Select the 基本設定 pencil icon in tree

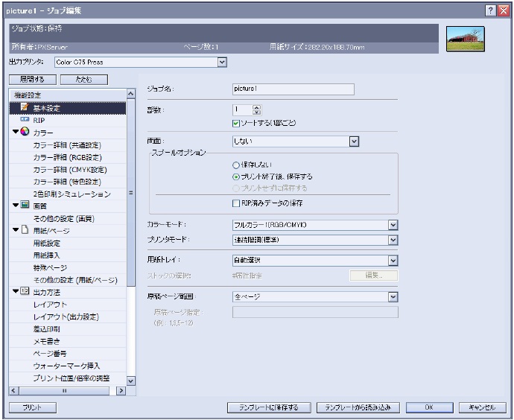click(x=24, y=108)
